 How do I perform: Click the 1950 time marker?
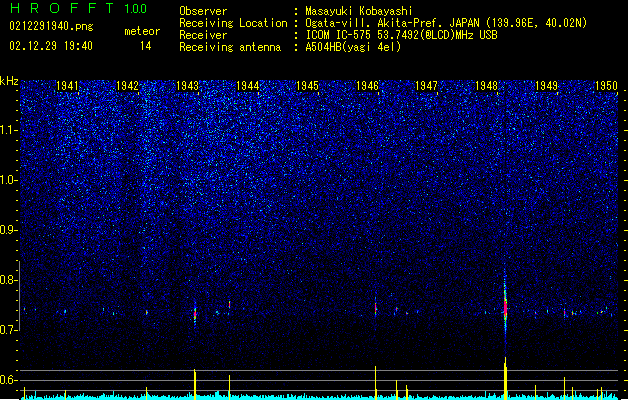pyautogui.click(x=606, y=85)
